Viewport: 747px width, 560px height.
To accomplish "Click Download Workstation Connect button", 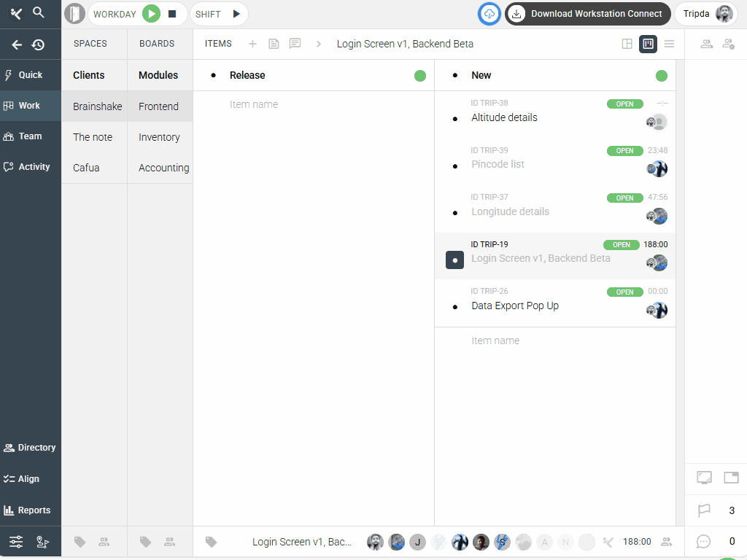I will pyautogui.click(x=587, y=14).
